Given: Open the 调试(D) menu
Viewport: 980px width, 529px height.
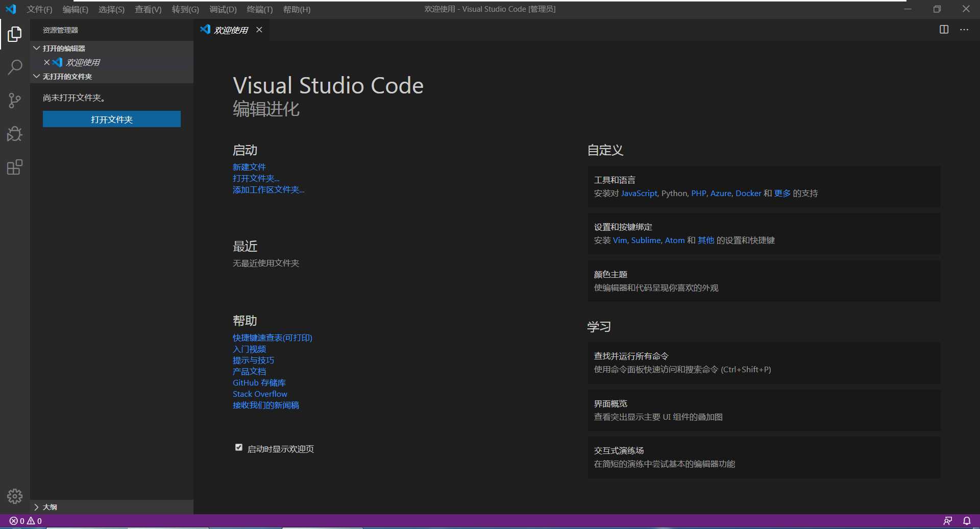Looking at the screenshot, I should pyautogui.click(x=223, y=10).
